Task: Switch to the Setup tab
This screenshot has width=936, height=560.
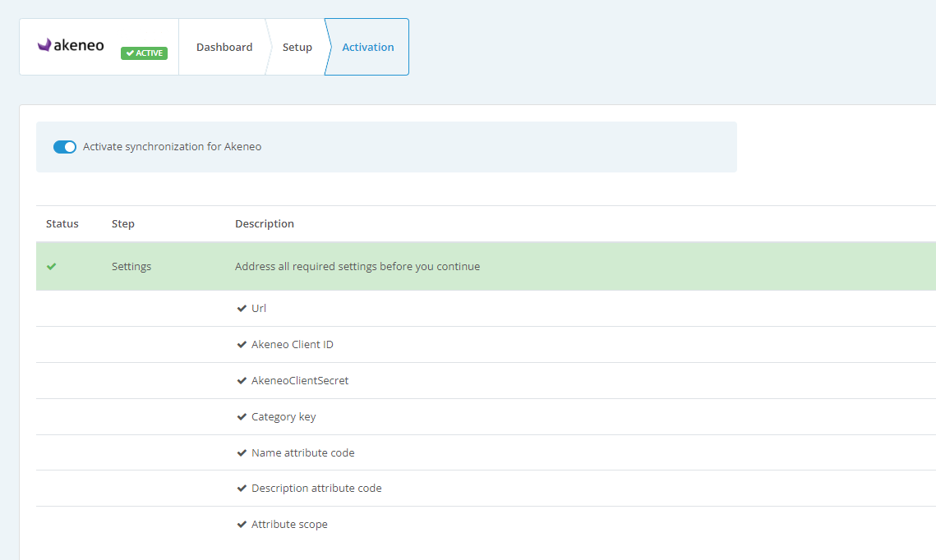Action: [297, 48]
